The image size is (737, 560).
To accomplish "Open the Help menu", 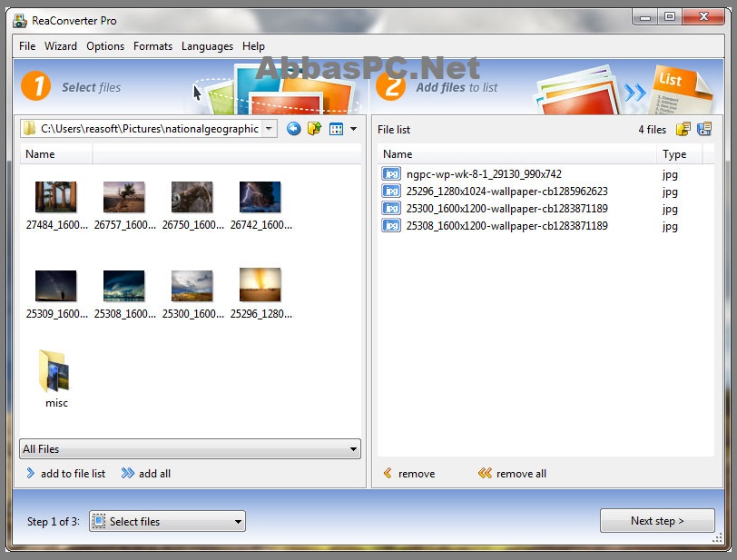I will pos(254,46).
